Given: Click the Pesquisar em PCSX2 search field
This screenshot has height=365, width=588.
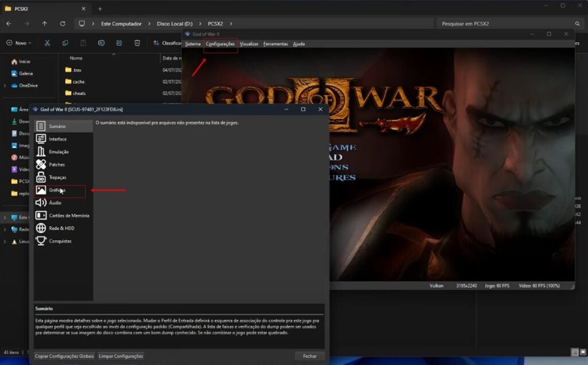Looking at the screenshot, I should (x=509, y=24).
